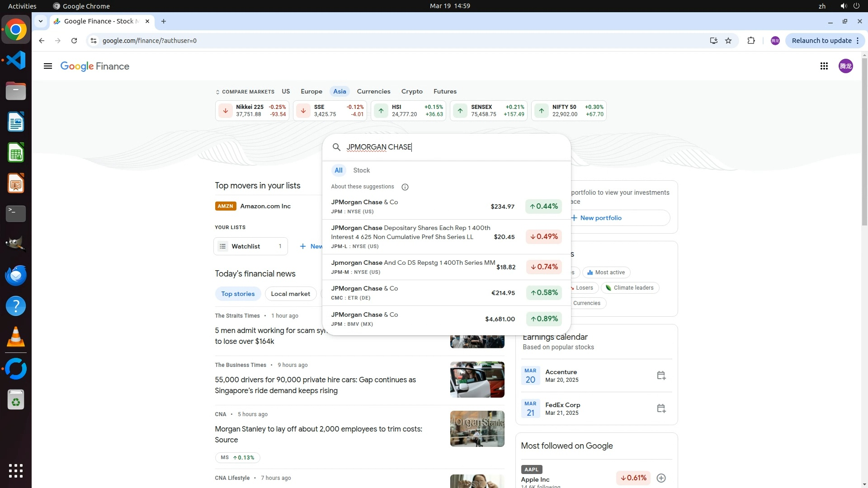Click the suggestions info icon
The width and height of the screenshot is (868, 488).
point(405,187)
